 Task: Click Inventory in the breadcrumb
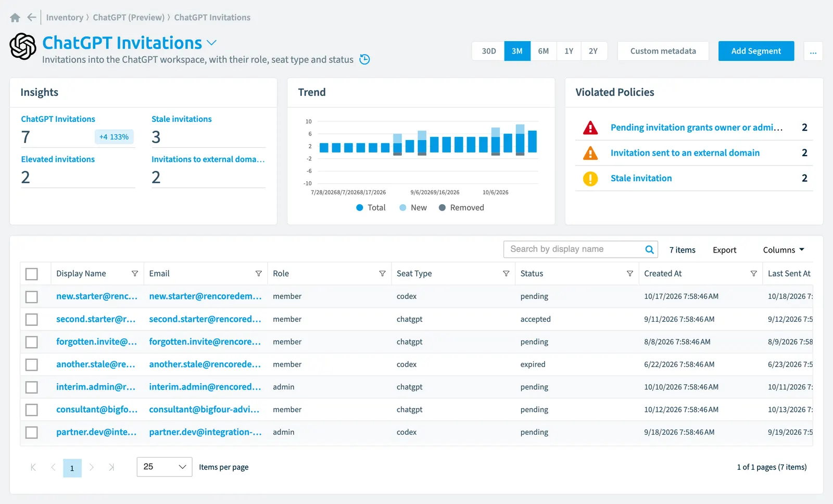pyautogui.click(x=65, y=17)
